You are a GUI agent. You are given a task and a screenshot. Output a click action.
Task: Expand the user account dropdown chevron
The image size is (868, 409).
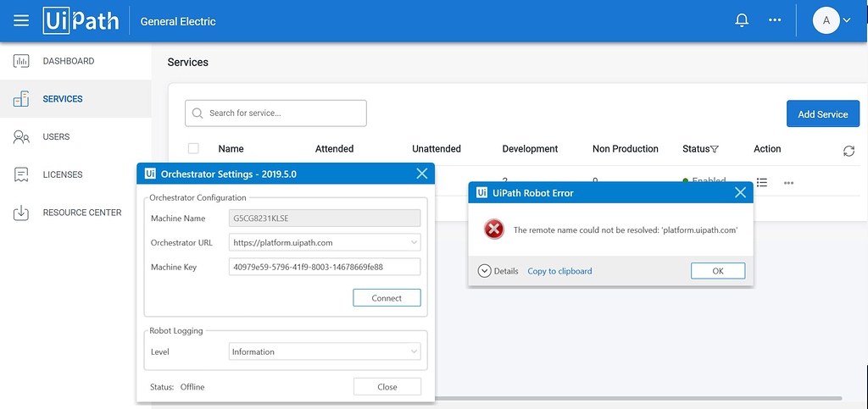pos(847,20)
